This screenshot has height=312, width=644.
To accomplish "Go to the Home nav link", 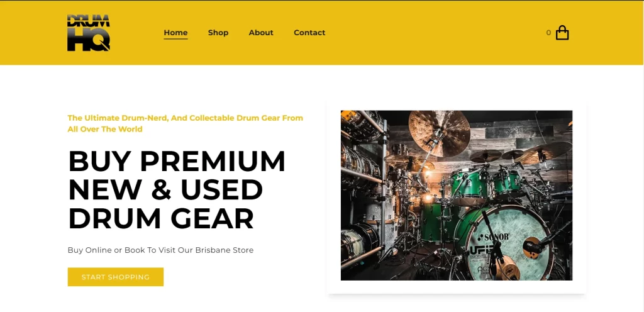I will (176, 33).
